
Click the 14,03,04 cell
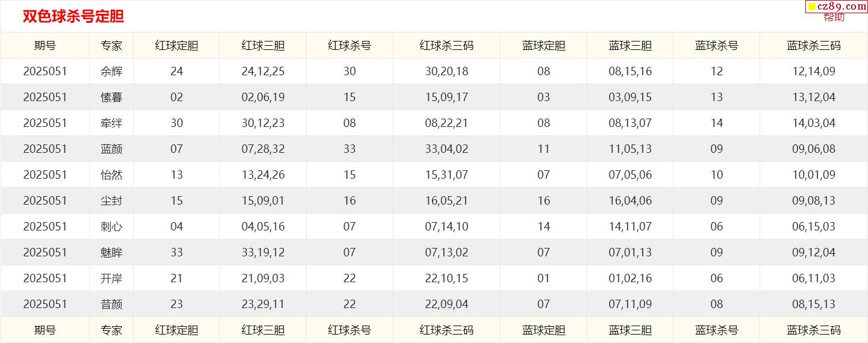pyautogui.click(x=814, y=123)
